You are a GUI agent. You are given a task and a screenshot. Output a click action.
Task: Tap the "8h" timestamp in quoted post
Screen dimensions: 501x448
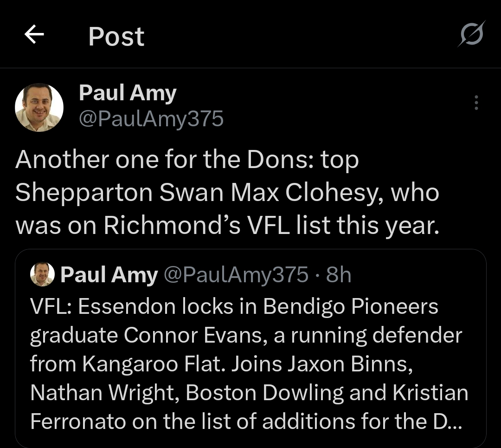[339, 275]
